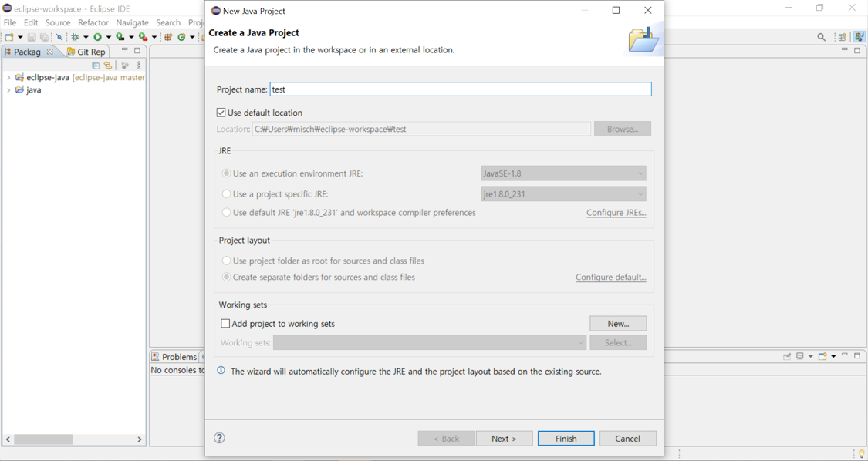Click the Eclipse toolbar search magnifier

point(822,37)
